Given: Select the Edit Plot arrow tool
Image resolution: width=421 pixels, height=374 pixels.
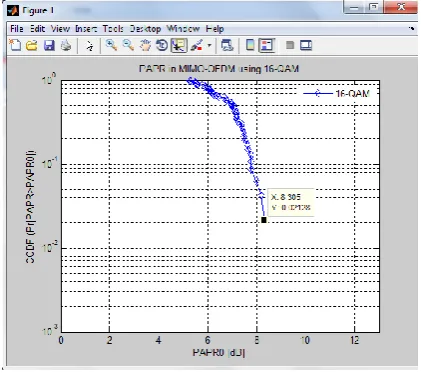Looking at the screenshot, I should pyautogui.click(x=89, y=46).
